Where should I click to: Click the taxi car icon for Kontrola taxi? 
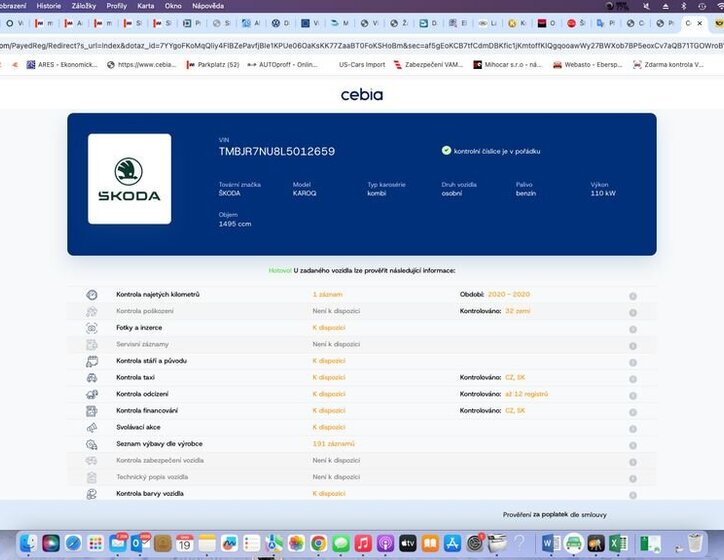click(x=92, y=377)
